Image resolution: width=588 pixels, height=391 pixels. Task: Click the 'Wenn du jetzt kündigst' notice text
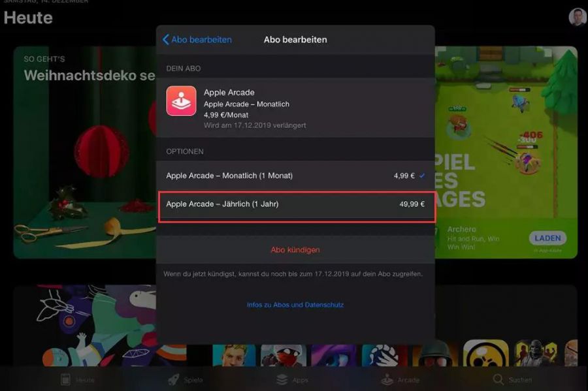(x=293, y=274)
